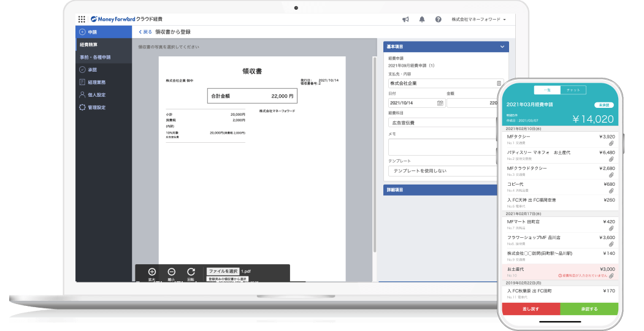
Task: Open attachment clip of MFタクシー row
Action: 611,143
